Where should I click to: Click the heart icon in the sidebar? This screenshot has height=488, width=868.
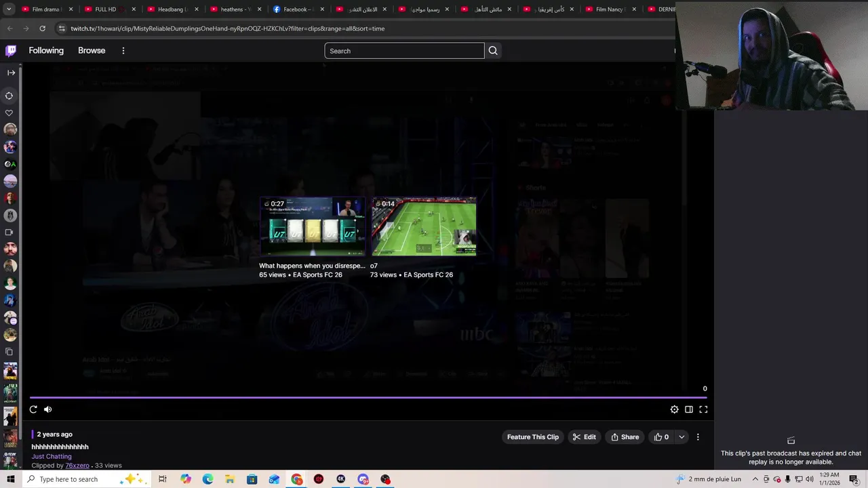click(x=9, y=113)
